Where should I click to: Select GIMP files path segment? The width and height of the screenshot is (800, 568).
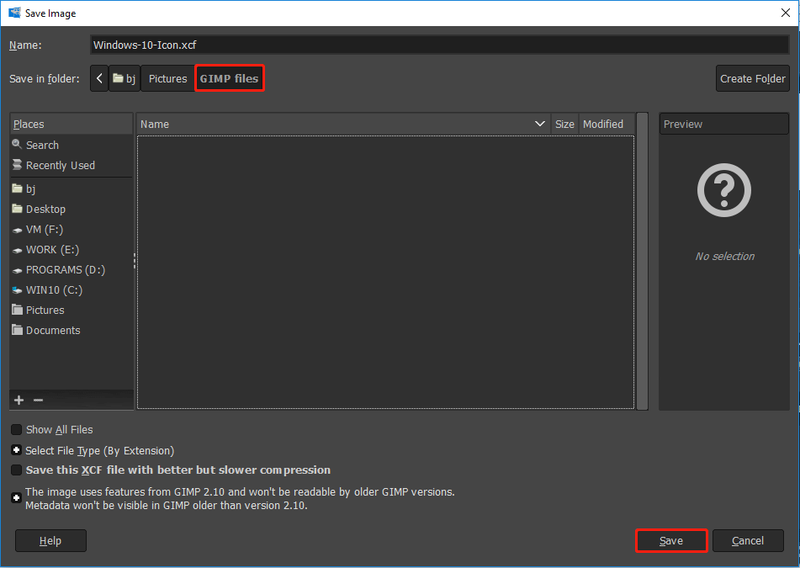229,79
